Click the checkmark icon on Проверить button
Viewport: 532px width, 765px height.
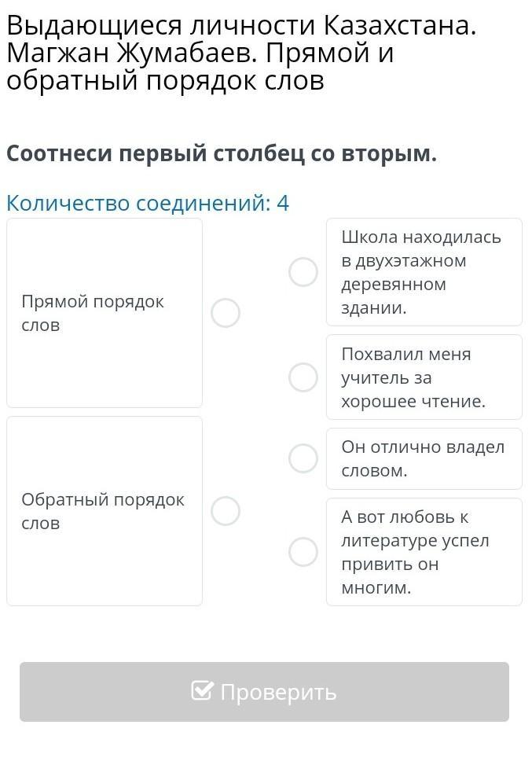tap(202, 691)
